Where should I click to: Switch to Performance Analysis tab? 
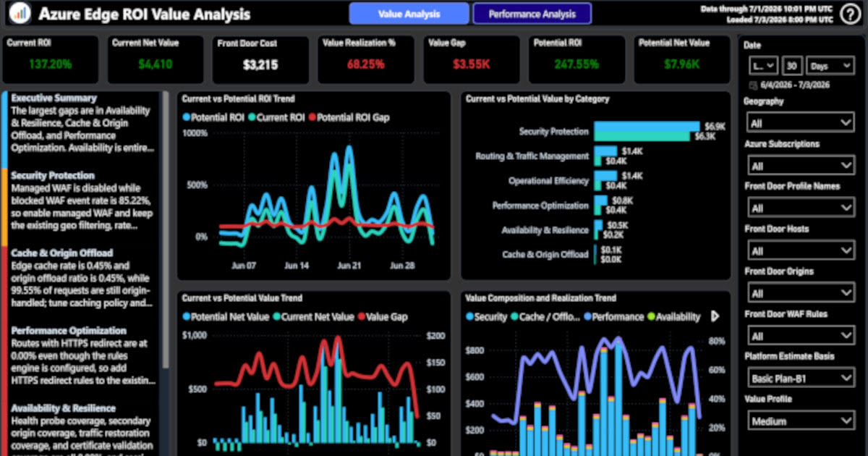pos(532,14)
